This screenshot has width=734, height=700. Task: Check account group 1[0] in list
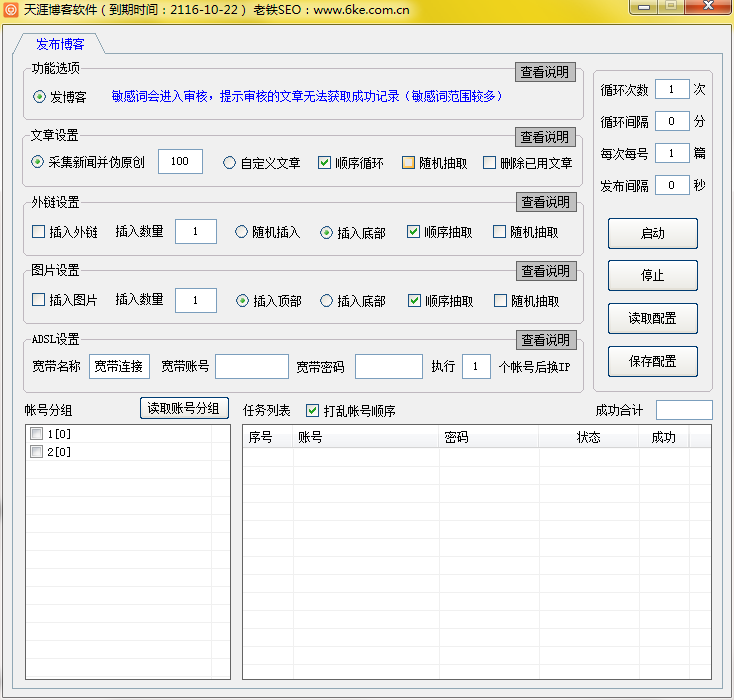[37, 434]
